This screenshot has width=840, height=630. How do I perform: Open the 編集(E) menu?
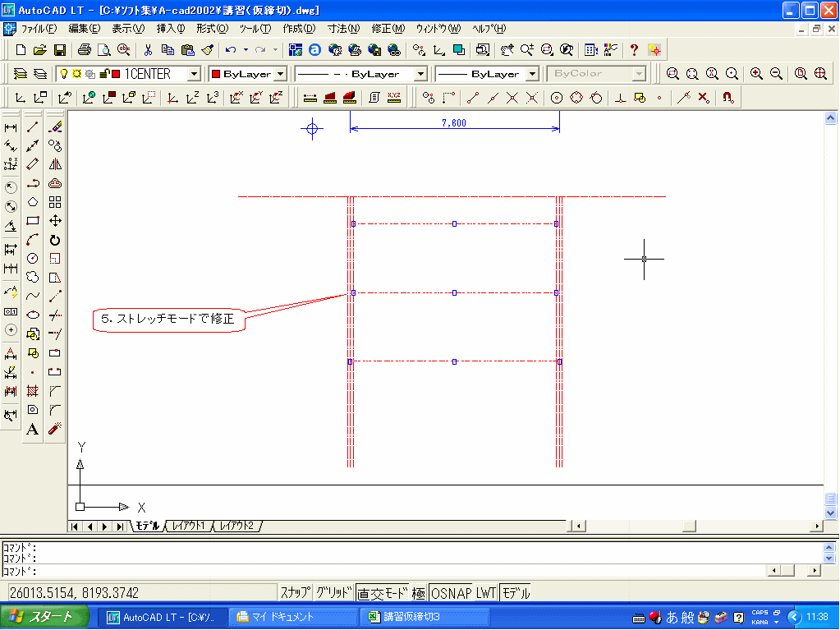[x=84, y=29]
